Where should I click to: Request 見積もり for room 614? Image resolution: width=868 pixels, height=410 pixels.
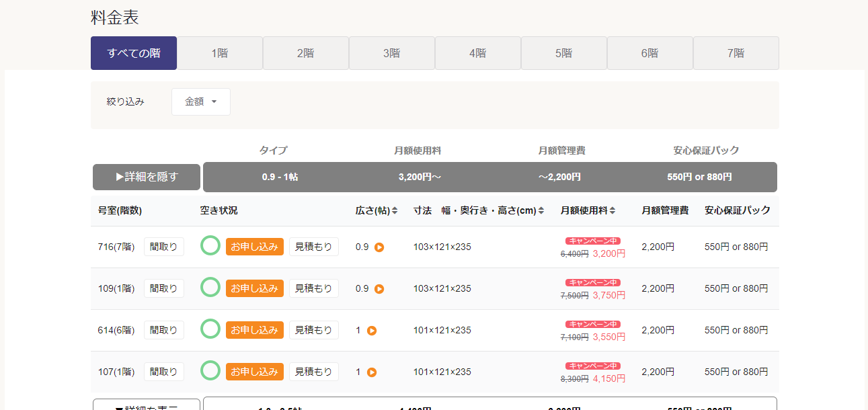pos(313,330)
